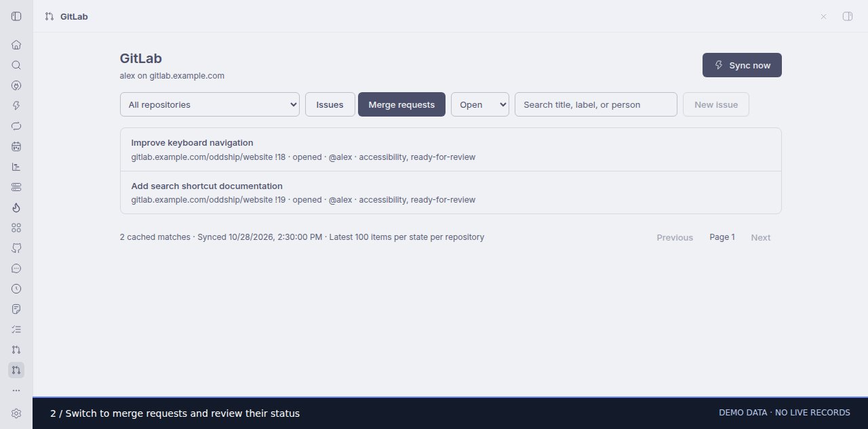This screenshot has height=429, width=868.
Task: Click the DEMO DATA · NO LIVE RECORDS label
Action: tap(785, 413)
